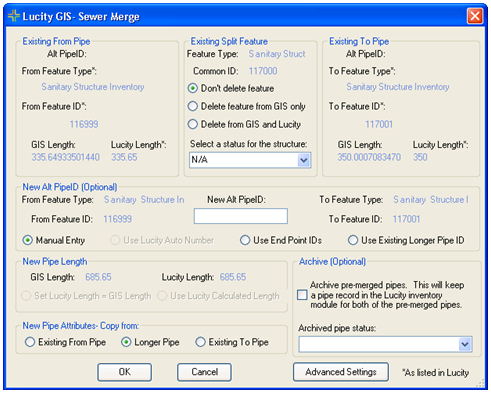Click the dialog resize grip corner
The image size is (491, 394).
480,384
